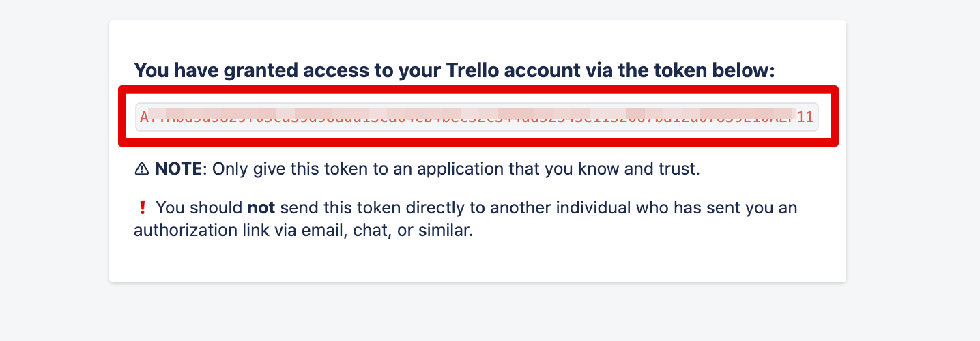Screen dimensions: 980x341
Task: Click the first letter 'A' of the token
Action: pyautogui.click(x=143, y=117)
